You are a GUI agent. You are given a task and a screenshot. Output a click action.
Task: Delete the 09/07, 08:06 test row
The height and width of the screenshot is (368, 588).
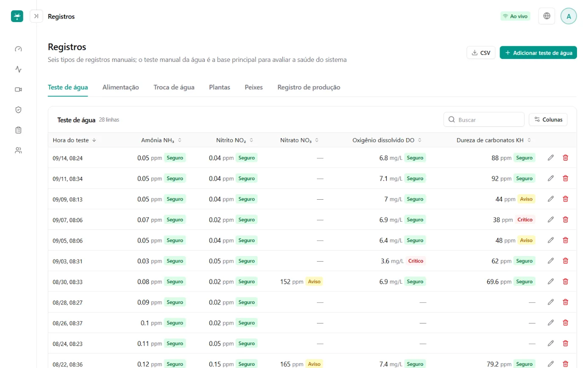(565, 220)
